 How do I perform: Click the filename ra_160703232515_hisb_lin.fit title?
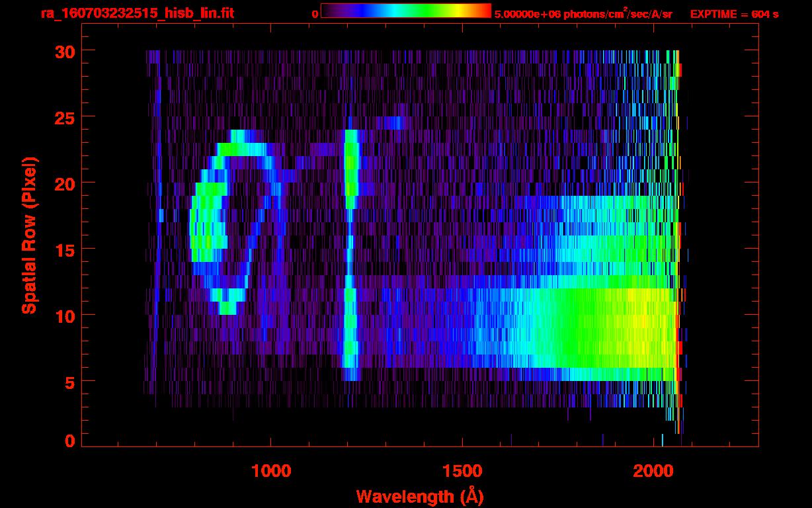(x=137, y=13)
